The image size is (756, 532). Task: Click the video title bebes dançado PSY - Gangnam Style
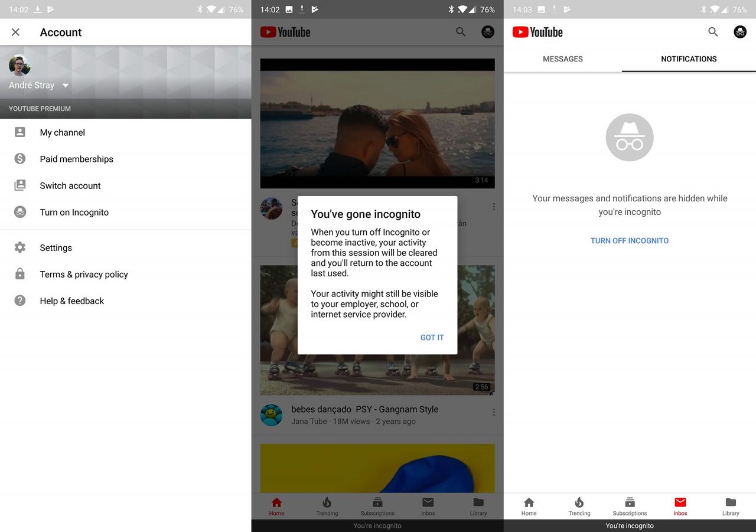coord(365,409)
